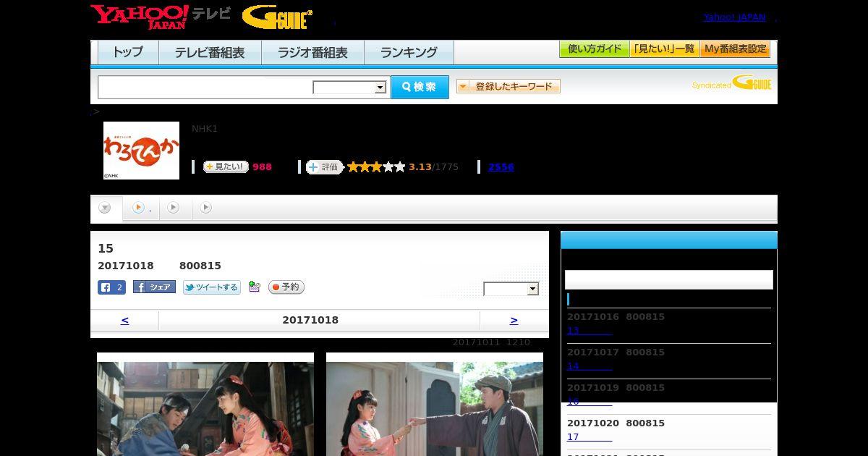Go to the トップ tab

point(128,52)
